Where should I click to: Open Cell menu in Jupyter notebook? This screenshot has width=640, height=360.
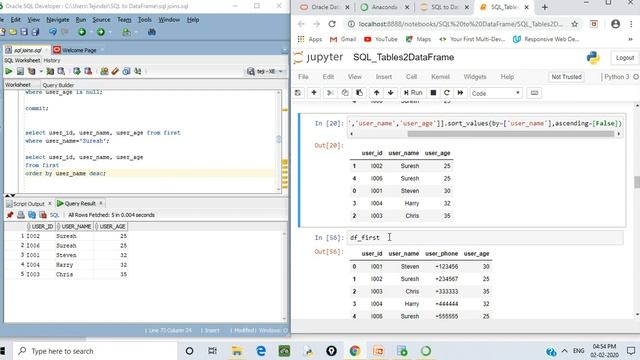pyautogui.click(x=411, y=77)
